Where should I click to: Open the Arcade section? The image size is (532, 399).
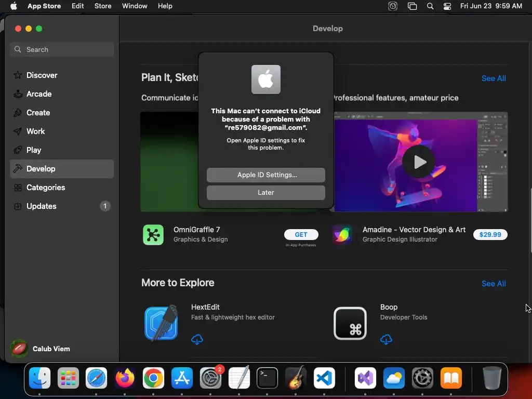62,94
